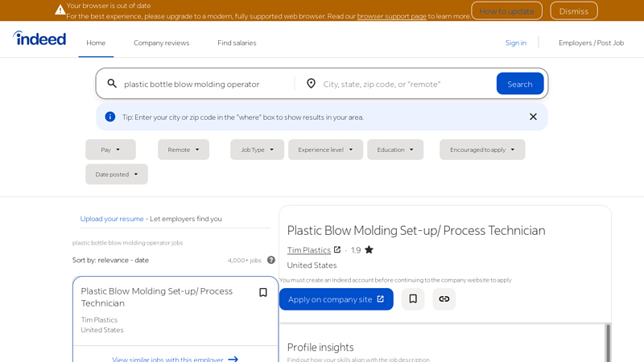The height and width of the screenshot is (362, 644).
Task: Click the blue Search button
Action: tap(520, 84)
